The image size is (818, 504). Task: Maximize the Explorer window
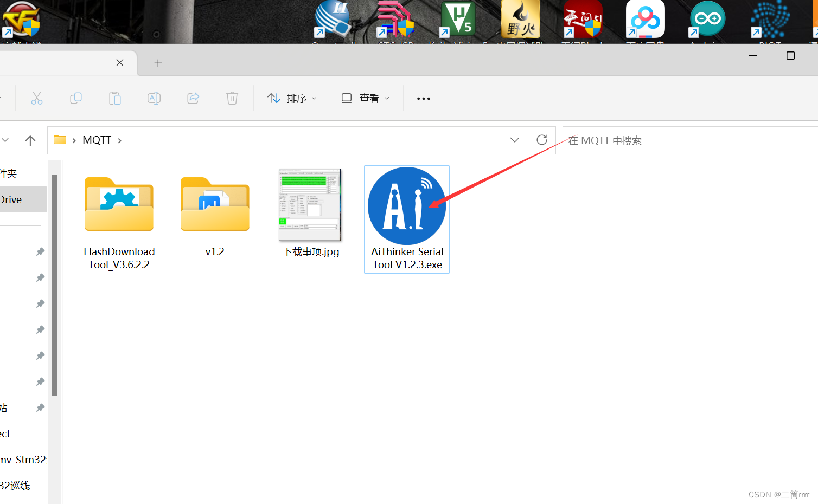(x=790, y=55)
